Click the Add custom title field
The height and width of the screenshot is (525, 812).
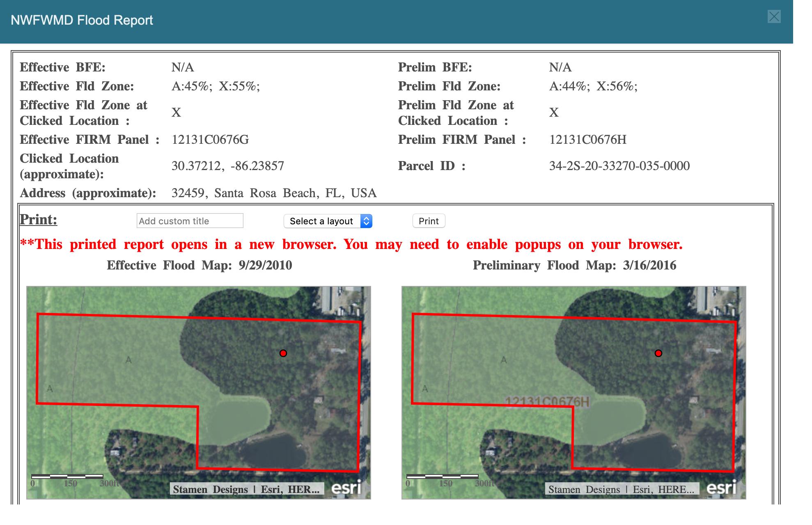(190, 221)
